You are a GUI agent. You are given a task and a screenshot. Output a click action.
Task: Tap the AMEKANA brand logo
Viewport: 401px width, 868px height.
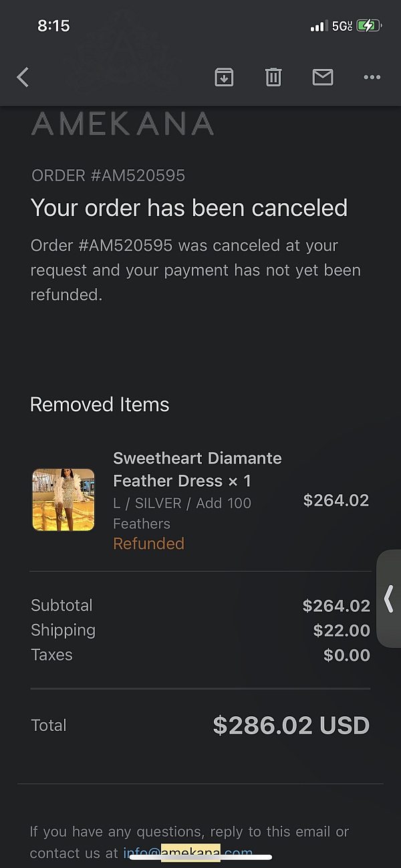[x=122, y=124]
